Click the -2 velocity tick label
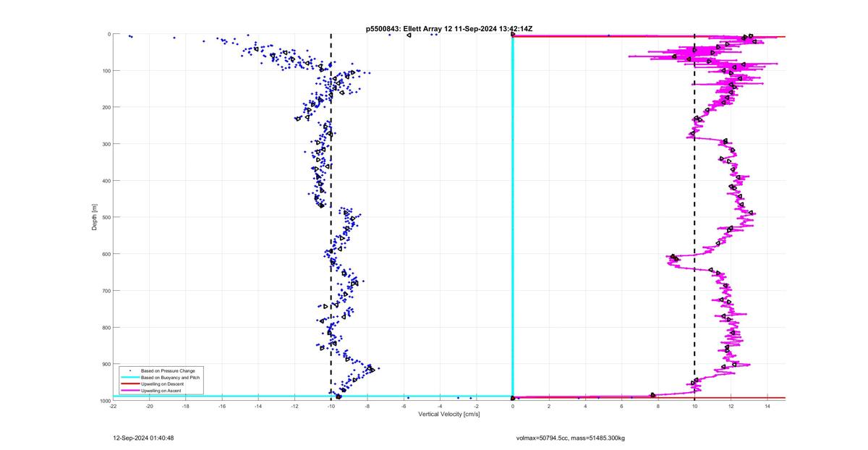Viewport: 868px width, 450px height. click(x=476, y=407)
